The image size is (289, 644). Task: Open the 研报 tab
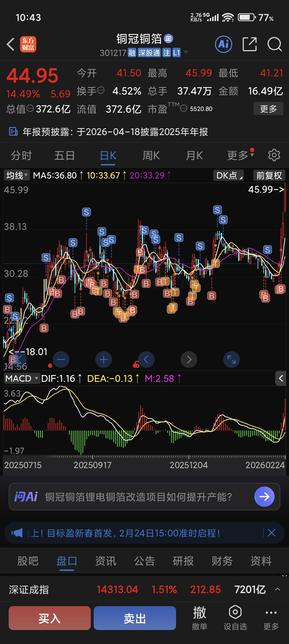click(183, 561)
